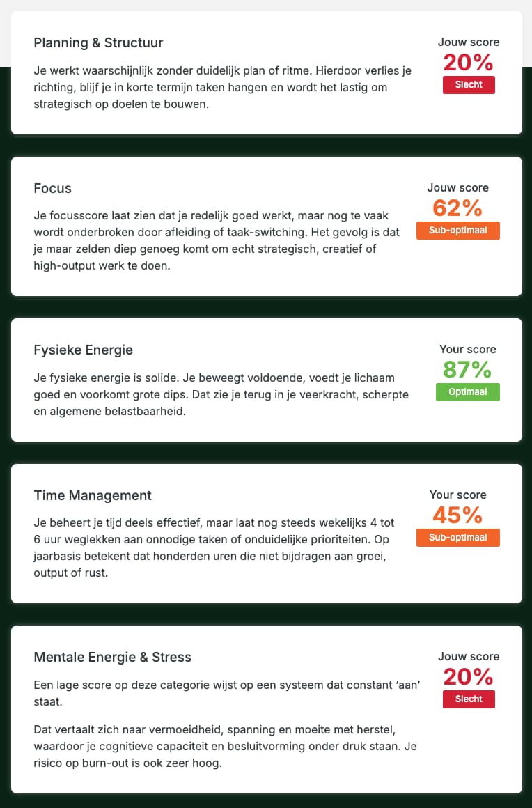Click the 45% Time Management score
This screenshot has height=808, width=532.
pos(457,515)
